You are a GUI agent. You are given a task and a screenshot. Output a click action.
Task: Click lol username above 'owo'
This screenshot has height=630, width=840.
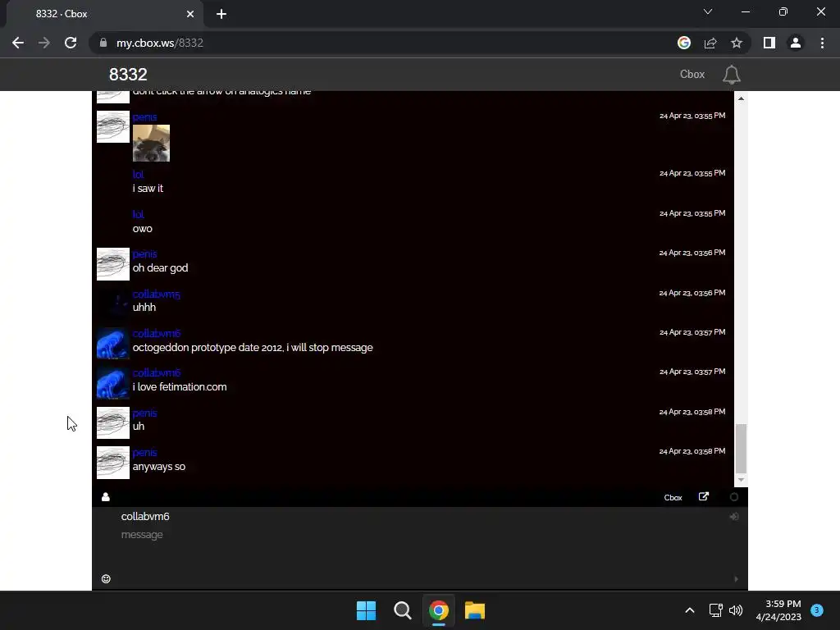point(138,215)
